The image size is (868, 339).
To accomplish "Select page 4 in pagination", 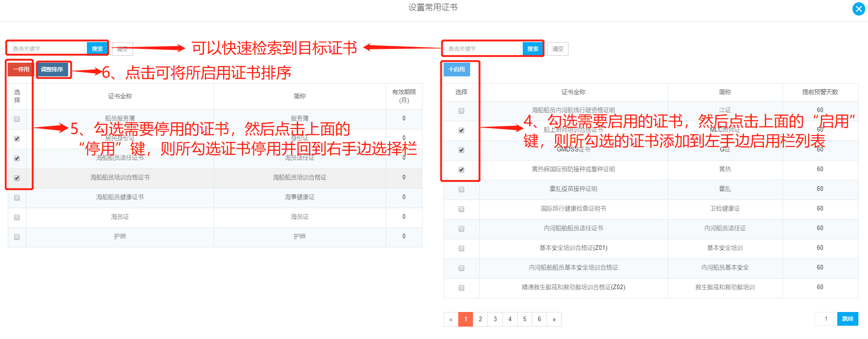I will [x=510, y=319].
